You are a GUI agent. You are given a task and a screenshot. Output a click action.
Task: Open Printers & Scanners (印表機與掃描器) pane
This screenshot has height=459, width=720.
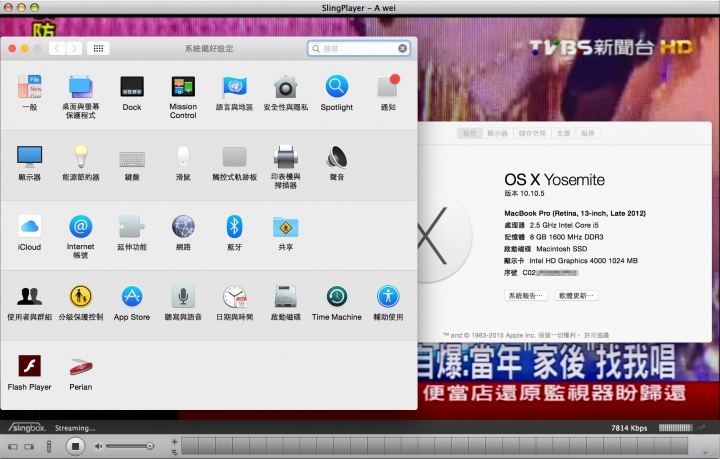286,167
